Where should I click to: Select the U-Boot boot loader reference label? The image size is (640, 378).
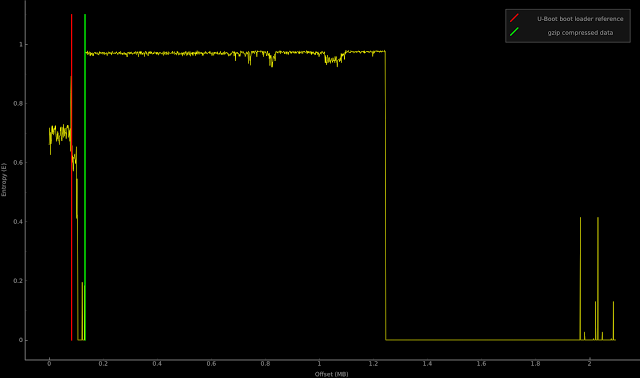point(580,19)
